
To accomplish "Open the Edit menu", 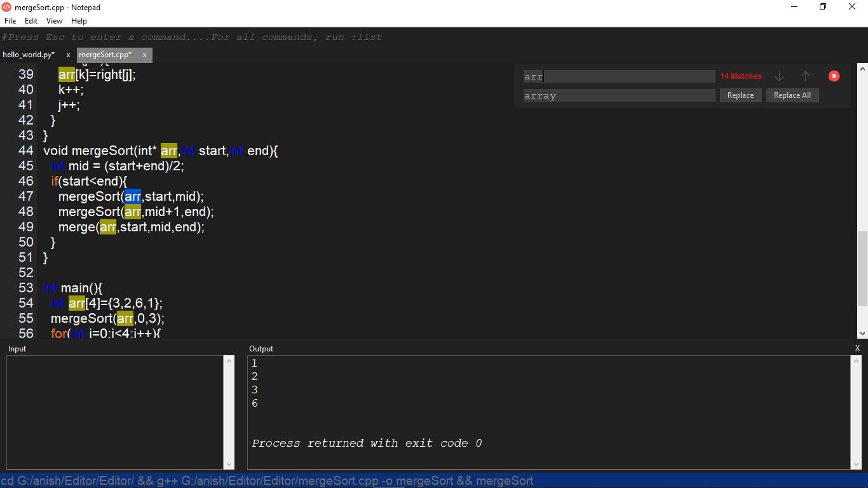I will (31, 20).
